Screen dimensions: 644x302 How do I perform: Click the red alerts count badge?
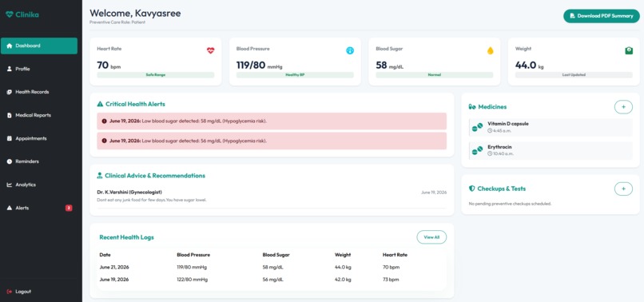[x=69, y=208]
